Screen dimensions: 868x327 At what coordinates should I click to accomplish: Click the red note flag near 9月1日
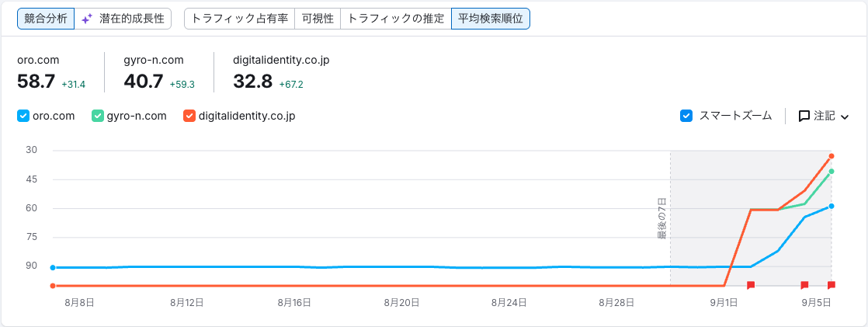click(751, 285)
